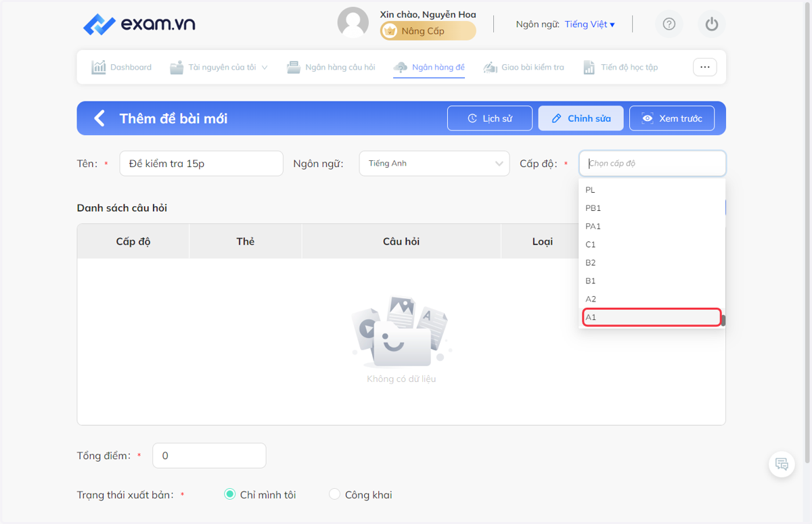Click the Chỉnh sửa button
This screenshot has width=812, height=524.
[581, 118]
